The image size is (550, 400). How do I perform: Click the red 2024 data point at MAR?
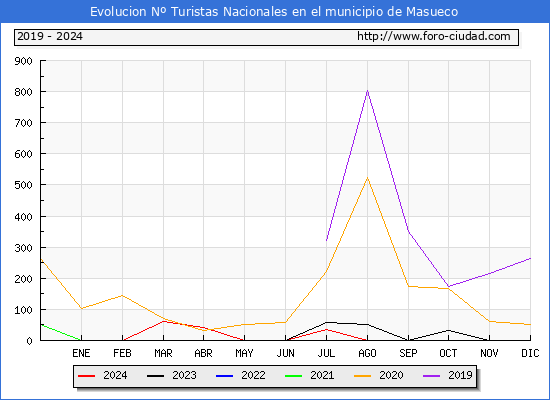(163, 321)
